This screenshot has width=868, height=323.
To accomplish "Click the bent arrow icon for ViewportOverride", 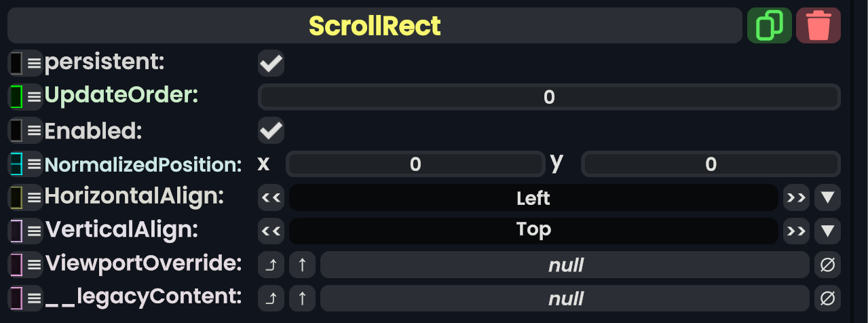I will pos(271,265).
